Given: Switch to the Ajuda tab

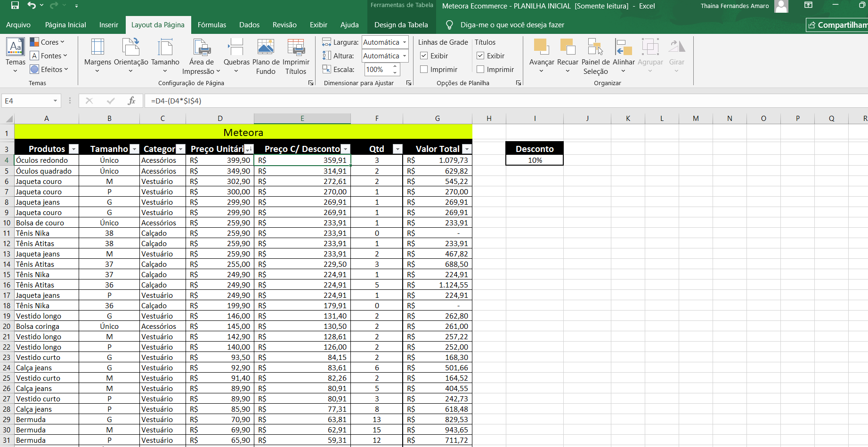Looking at the screenshot, I should (x=349, y=25).
